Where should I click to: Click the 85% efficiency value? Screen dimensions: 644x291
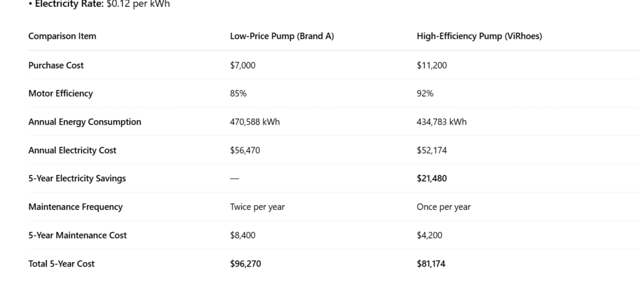pyautogui.click(x=238, y=94)
